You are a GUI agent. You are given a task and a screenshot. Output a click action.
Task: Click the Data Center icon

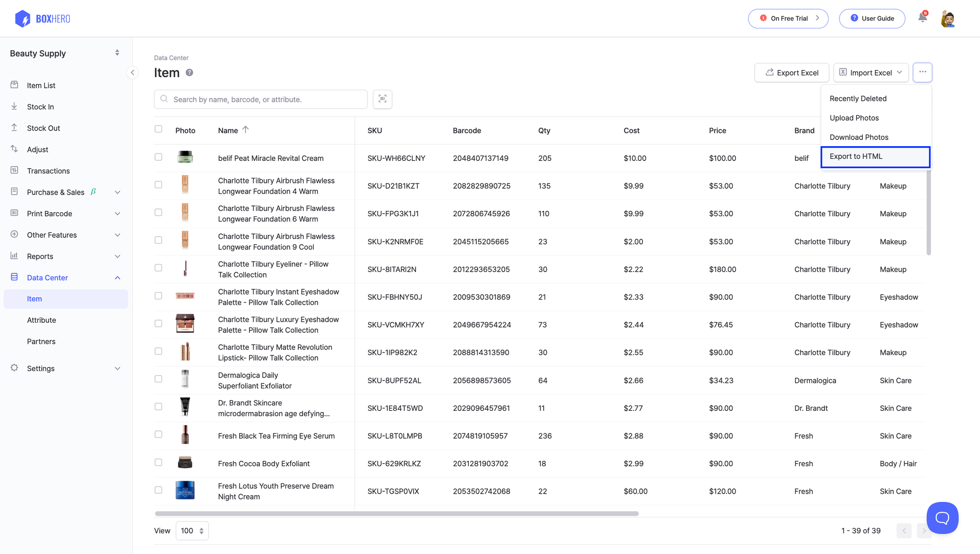coord(14,277)
